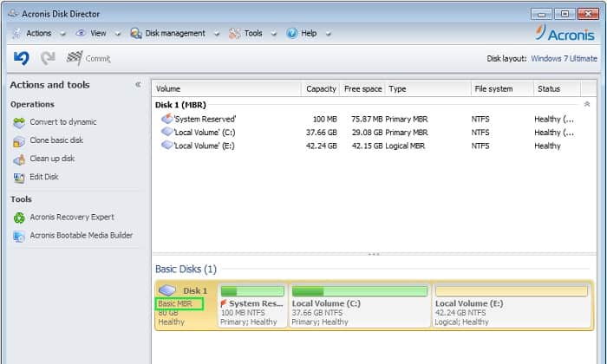
Task: Launch Acronis Recovery Expert tool
Action: pyautogui.click(x=72, y=217)
